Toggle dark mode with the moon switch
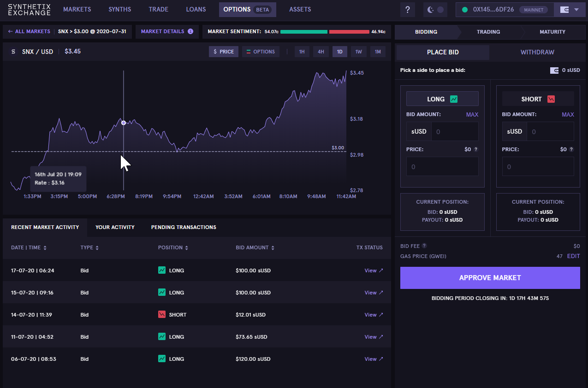 pyautogui.click(x=435, y=10)
